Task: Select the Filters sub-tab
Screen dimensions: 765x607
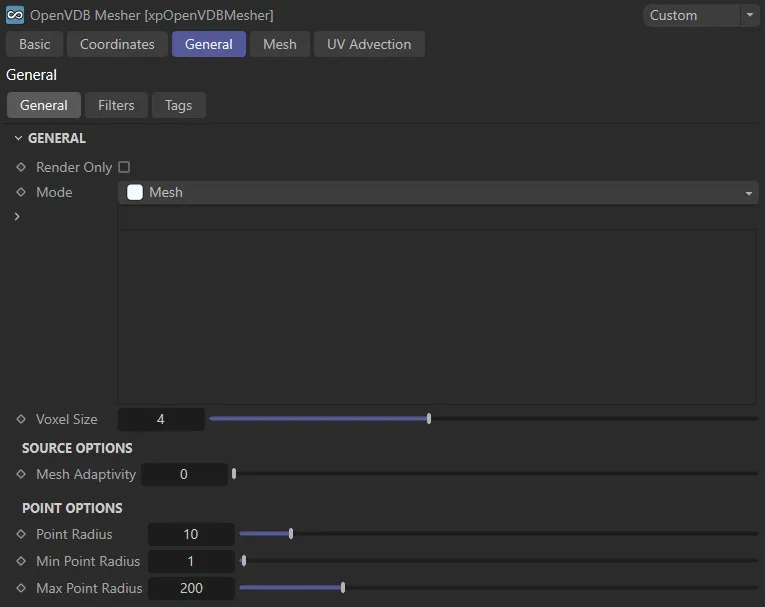Action: [116, 105]
